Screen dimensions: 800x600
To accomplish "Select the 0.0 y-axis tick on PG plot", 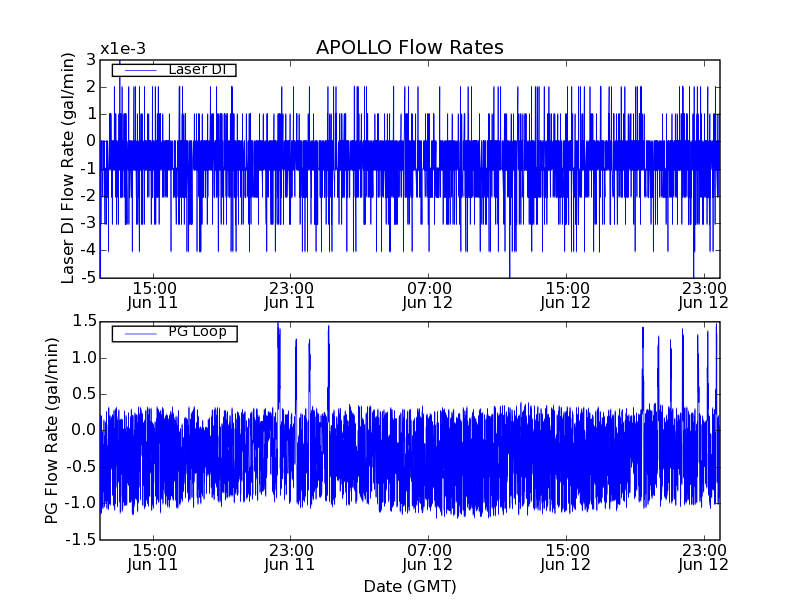I will point(84,430).
